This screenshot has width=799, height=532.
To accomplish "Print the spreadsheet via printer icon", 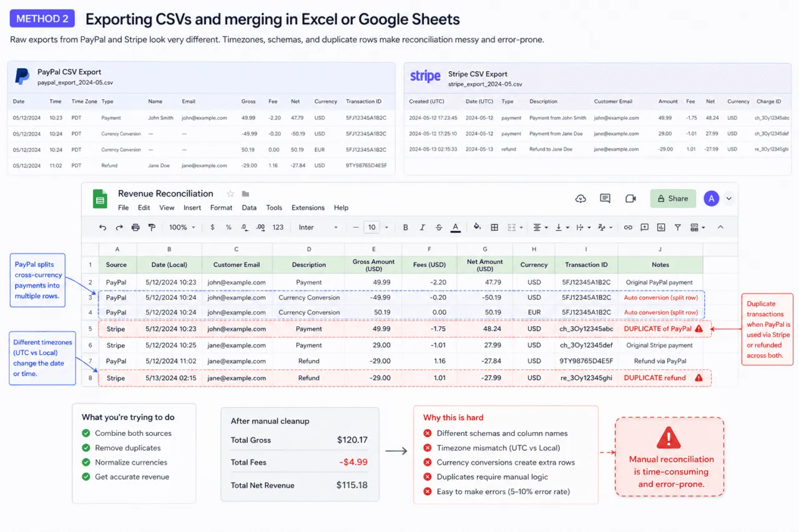I will (x=135, y=228).
